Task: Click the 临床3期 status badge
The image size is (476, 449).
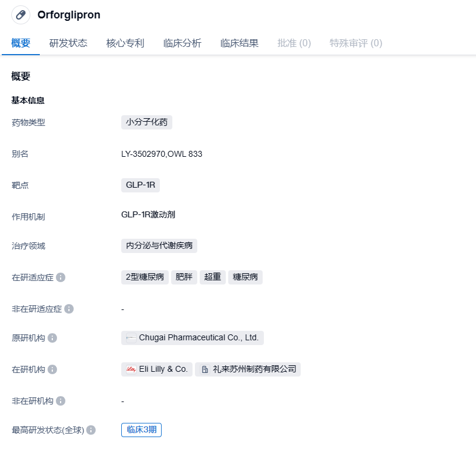Action: tap(141, 430)
